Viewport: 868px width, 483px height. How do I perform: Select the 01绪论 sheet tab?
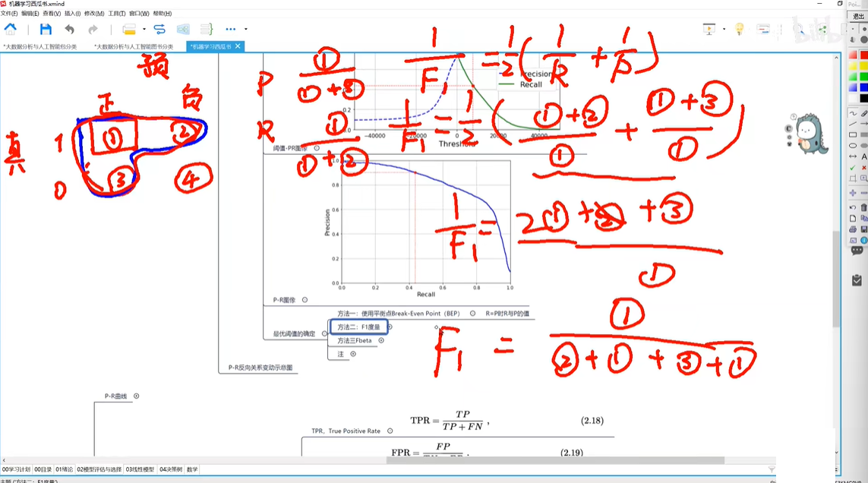[65, 469]
